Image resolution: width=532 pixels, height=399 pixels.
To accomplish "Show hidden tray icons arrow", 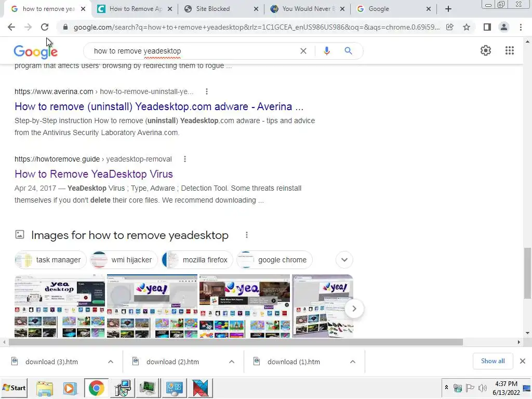I will tap(446, 388).
